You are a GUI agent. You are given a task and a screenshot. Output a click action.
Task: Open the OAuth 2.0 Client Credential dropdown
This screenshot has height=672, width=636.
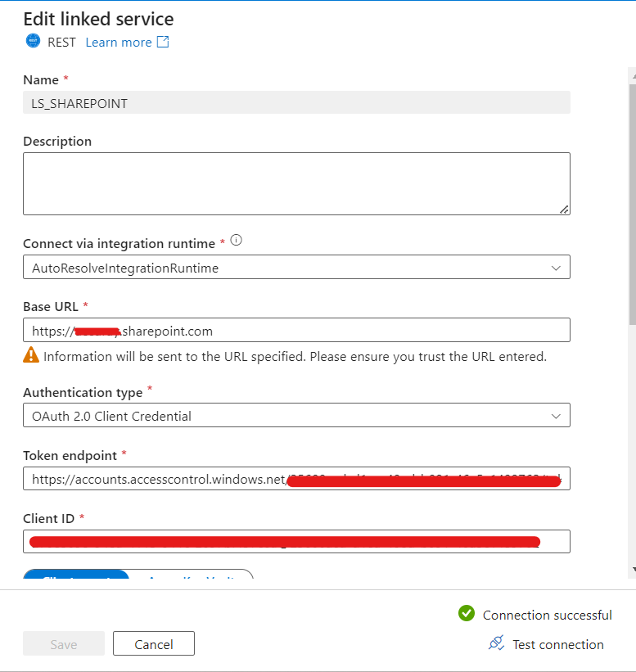pos(296,415)
